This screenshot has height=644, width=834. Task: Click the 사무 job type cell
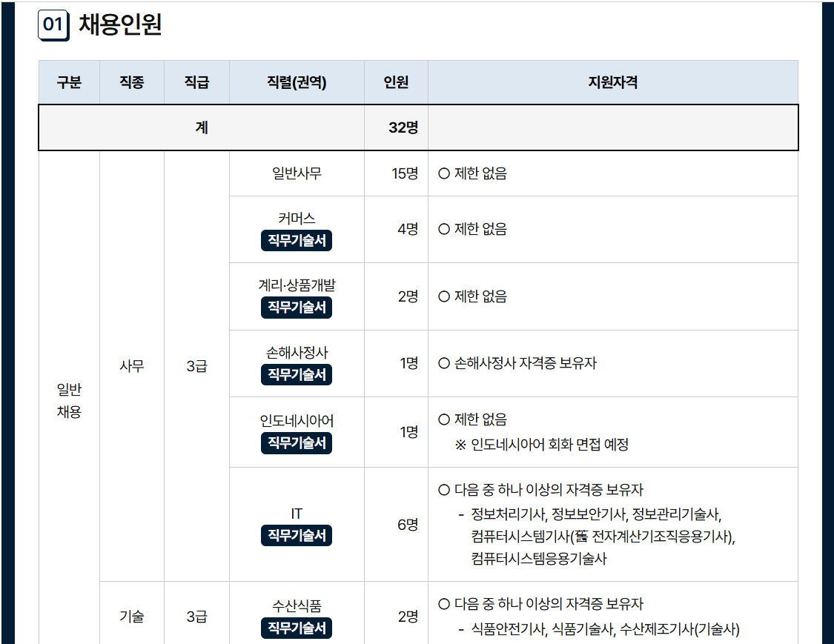(132, 366)
